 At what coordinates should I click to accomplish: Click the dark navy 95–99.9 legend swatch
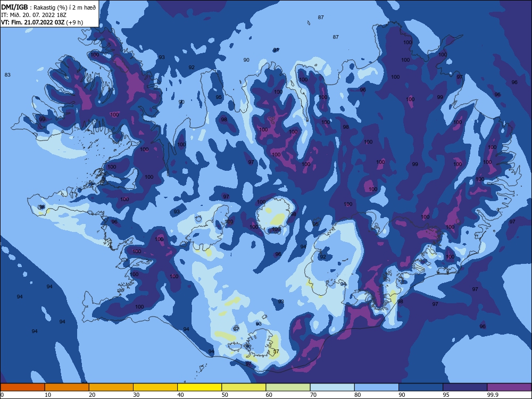465,387
